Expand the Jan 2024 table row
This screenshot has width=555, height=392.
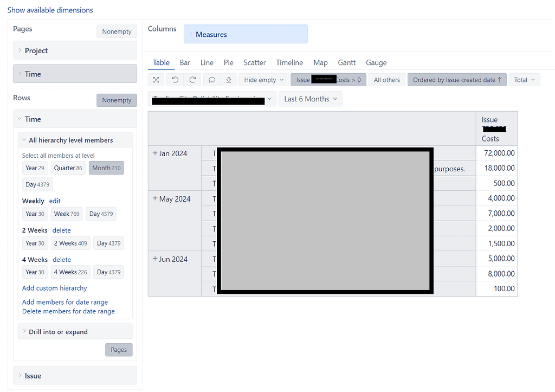pos(154,153)
